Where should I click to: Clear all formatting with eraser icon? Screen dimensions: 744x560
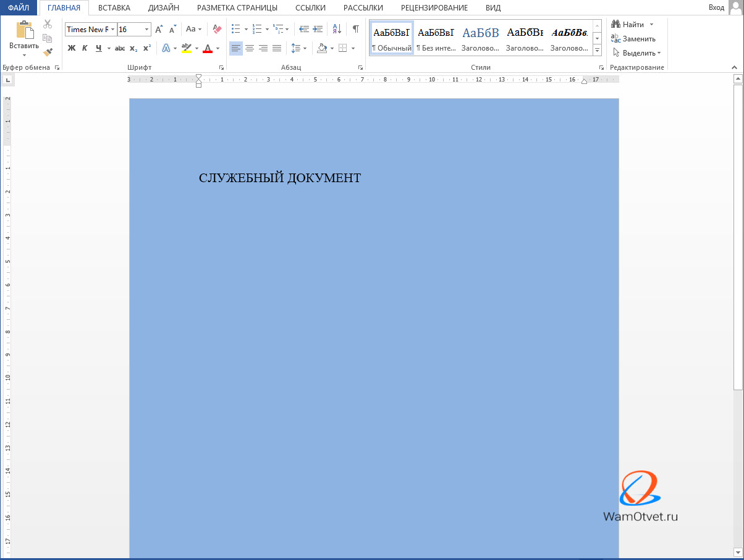point(216,29)
